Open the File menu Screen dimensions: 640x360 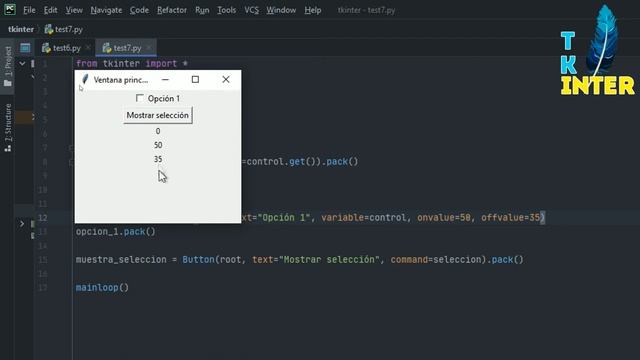(29, 10)
